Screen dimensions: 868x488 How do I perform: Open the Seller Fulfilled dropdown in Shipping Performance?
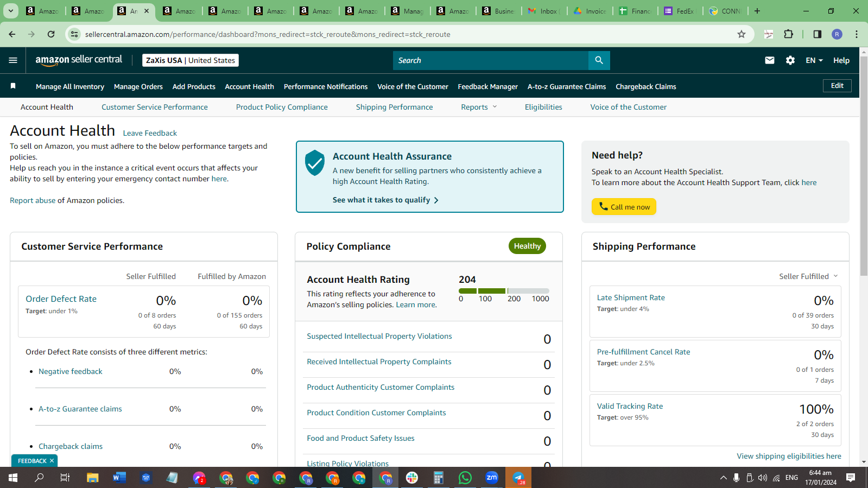[808, 276]
